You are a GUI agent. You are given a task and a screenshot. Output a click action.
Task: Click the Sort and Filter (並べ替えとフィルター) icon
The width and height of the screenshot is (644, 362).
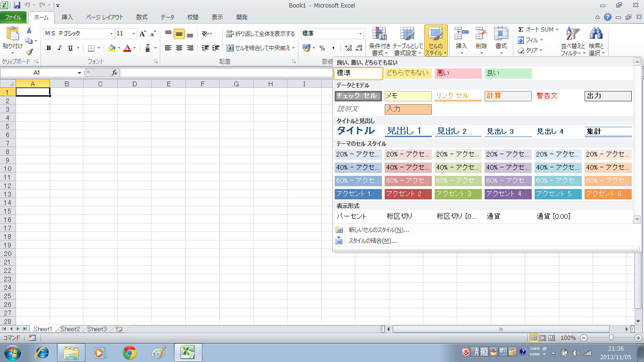point(573,34)
